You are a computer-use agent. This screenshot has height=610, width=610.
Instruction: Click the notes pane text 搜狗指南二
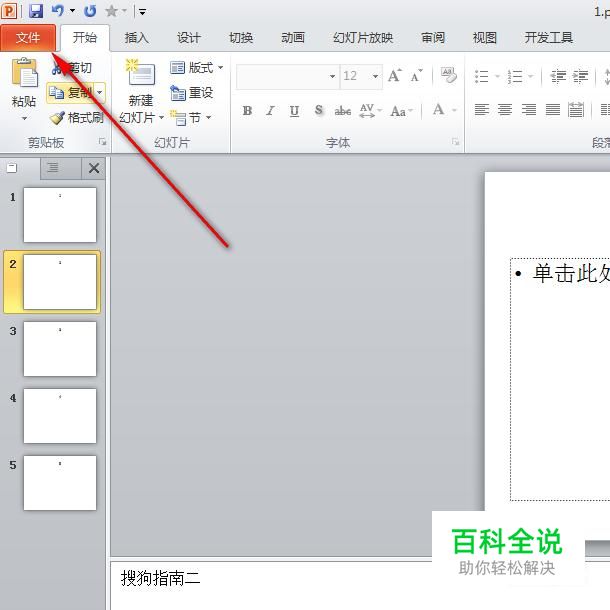click(x=160, y=578)
